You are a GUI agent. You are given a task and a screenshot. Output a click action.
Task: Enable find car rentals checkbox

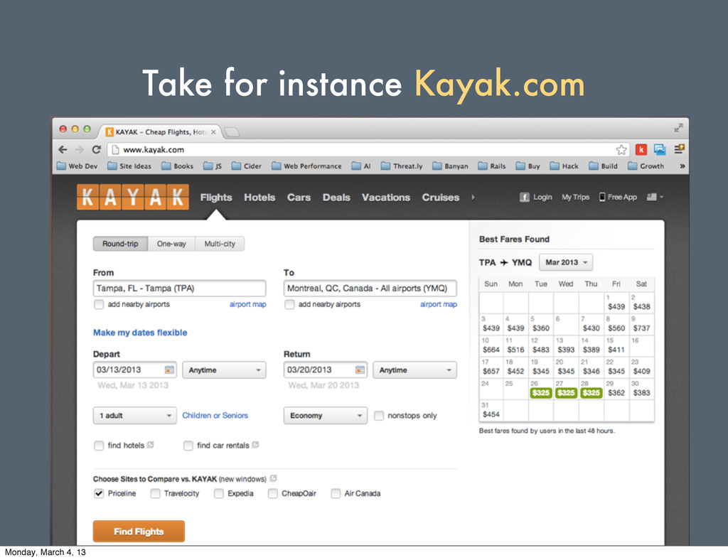[188, 446]
